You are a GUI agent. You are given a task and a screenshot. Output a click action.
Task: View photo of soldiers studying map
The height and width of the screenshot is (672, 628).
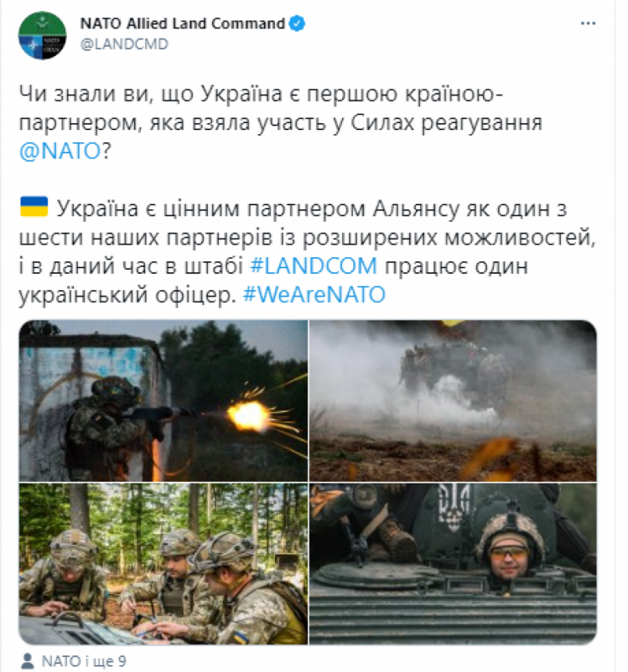[163, 564]
